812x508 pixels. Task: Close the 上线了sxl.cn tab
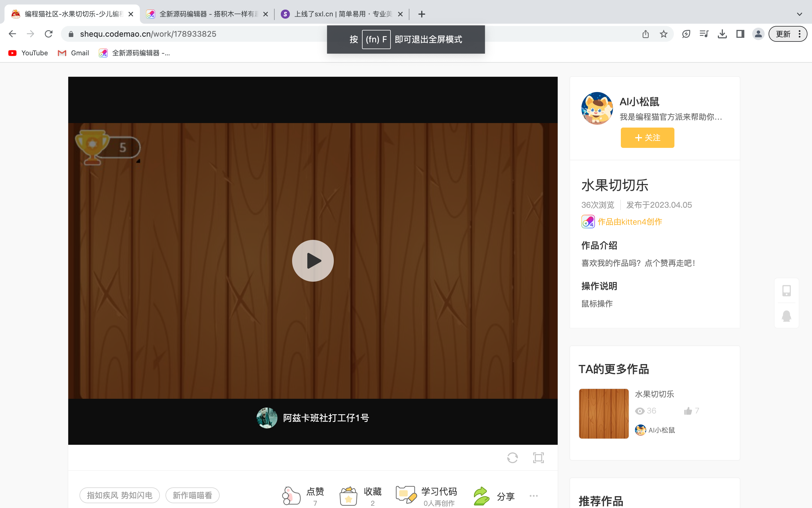[x=400, y=14]
